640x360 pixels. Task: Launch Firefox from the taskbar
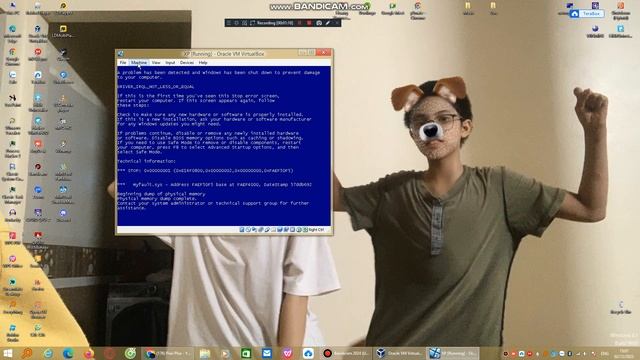pyautogui.click(x=89, y=353)
